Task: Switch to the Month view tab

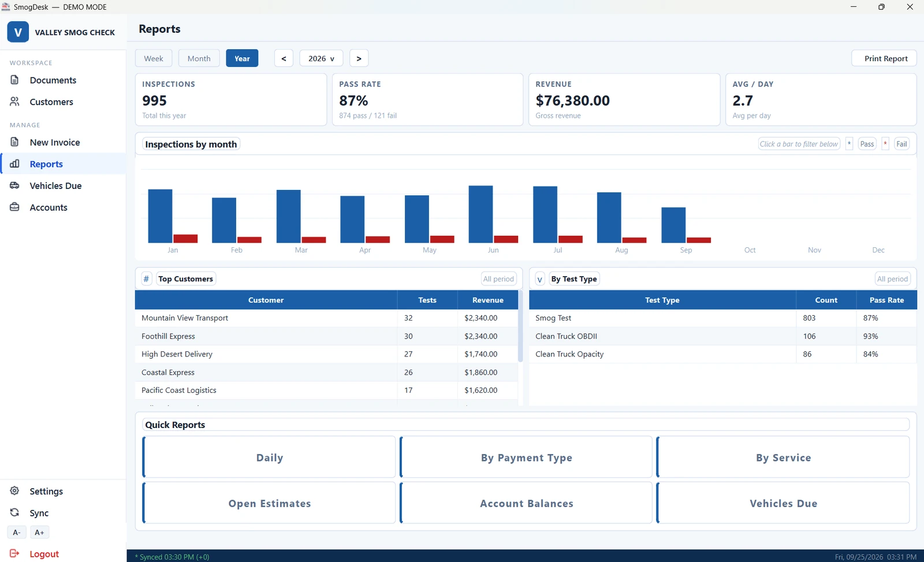Action: 199,58
